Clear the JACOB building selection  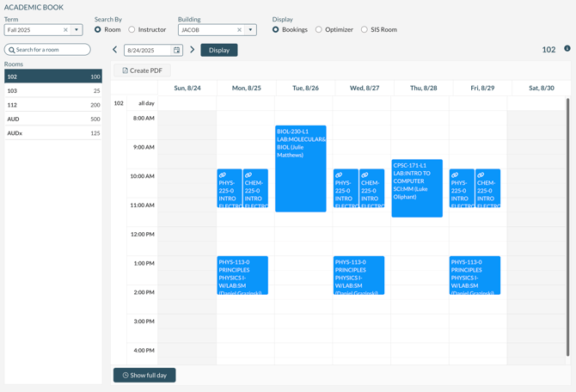240,30
